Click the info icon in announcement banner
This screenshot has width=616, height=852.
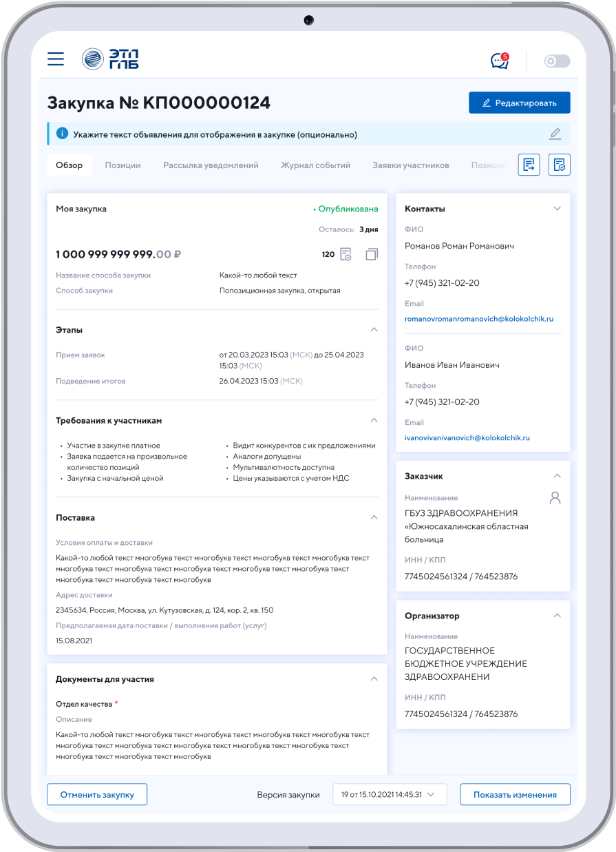pos(62,134)
